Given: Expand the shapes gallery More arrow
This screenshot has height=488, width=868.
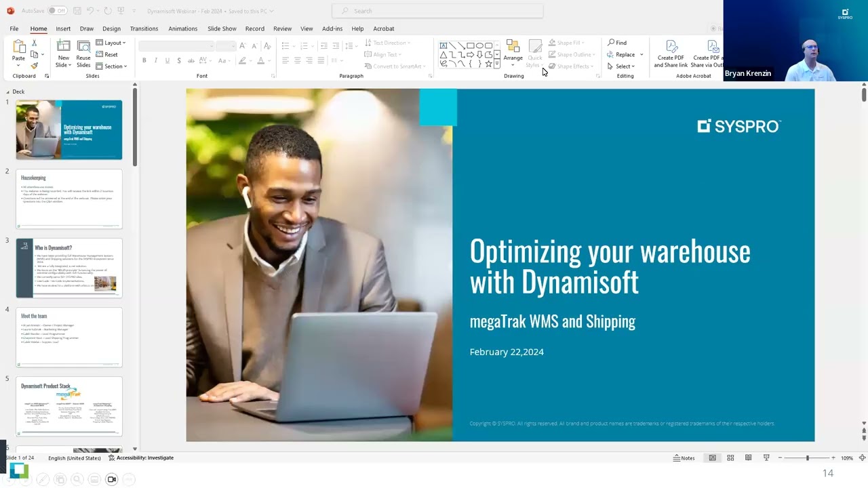Looking at the screenshot, I should coord(497,64).
